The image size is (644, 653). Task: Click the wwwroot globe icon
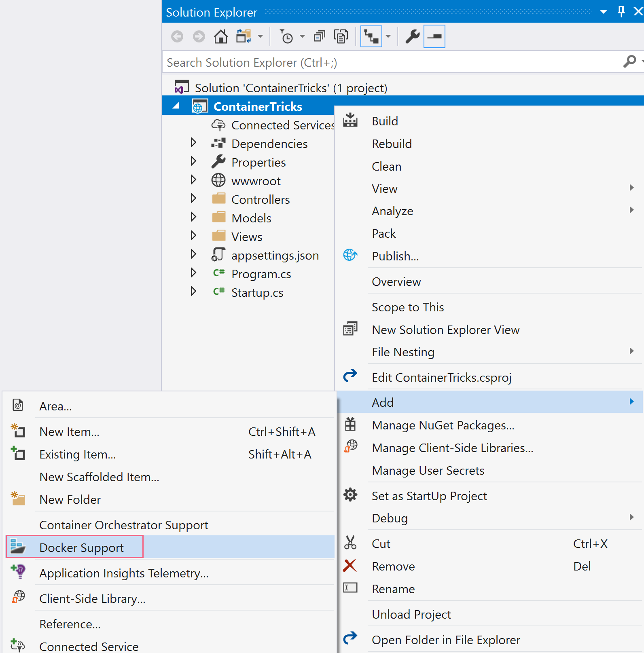click(x=218, y=180)
